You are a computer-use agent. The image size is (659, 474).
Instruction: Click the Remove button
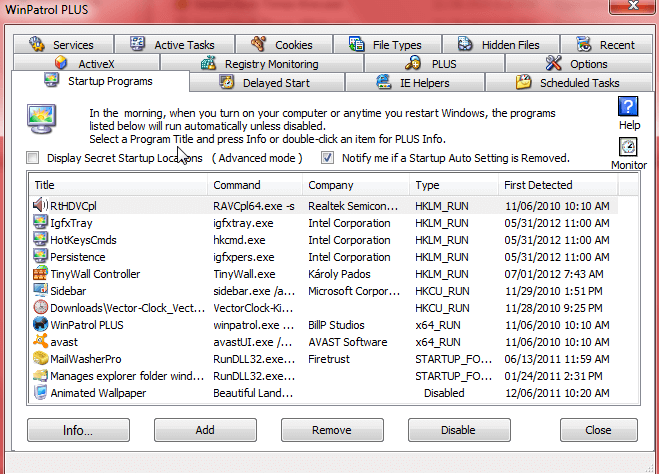[x=332, y=430]
